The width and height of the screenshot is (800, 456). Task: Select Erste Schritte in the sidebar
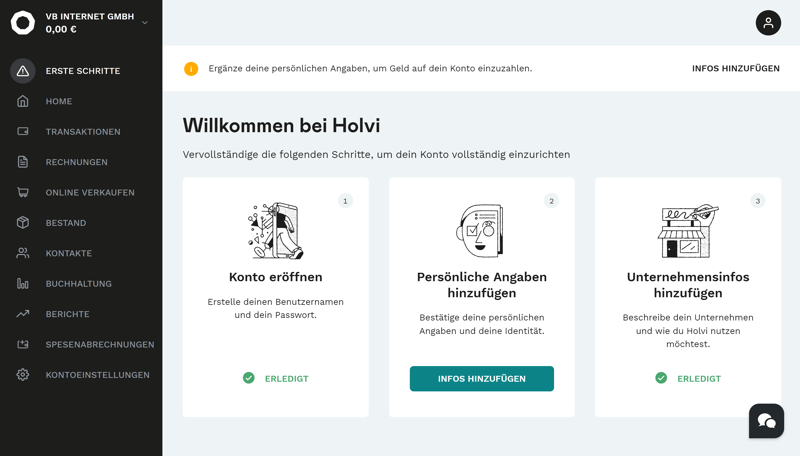point(82,71)
